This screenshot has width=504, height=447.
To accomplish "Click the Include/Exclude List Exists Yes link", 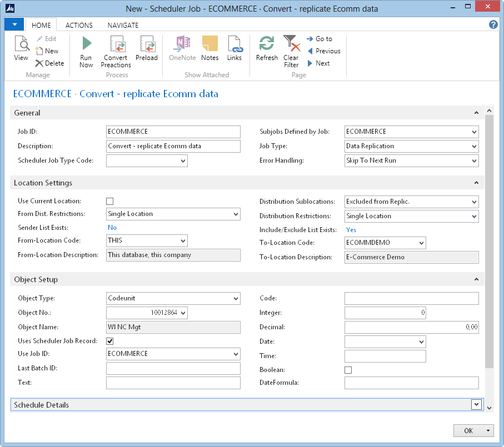I will (x=351, y=229).
